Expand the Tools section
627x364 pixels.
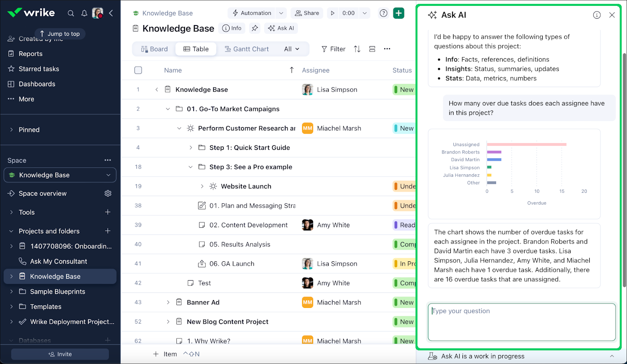11,212
